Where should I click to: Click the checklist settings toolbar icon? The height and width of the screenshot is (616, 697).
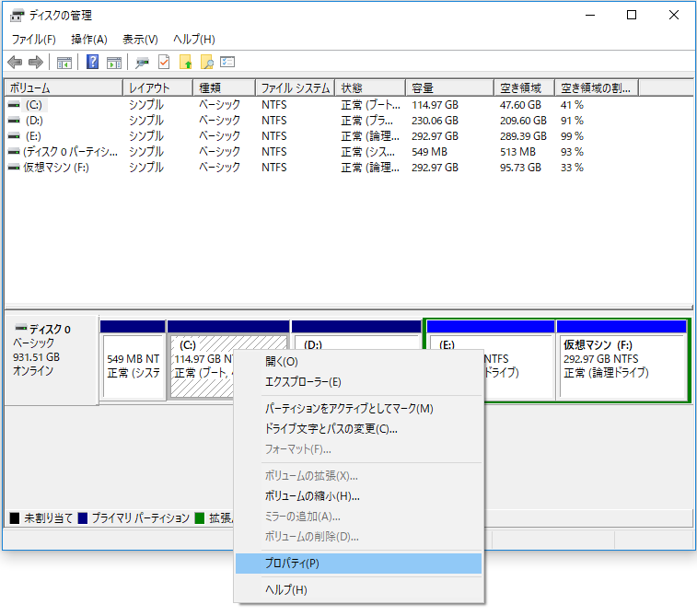click(227, 63)
